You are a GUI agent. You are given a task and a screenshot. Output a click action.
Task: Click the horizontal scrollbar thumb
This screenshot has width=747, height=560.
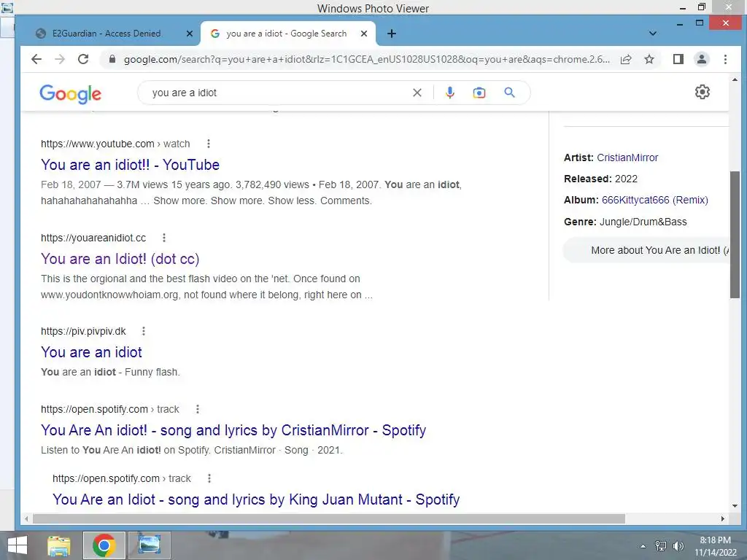click(329, 518)
